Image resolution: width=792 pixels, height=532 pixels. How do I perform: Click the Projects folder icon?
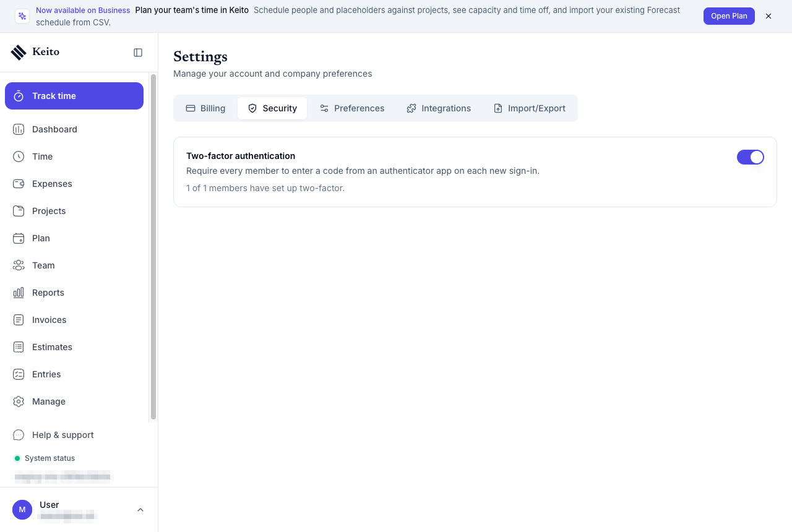pyautogui.click(x=19, y=211)
